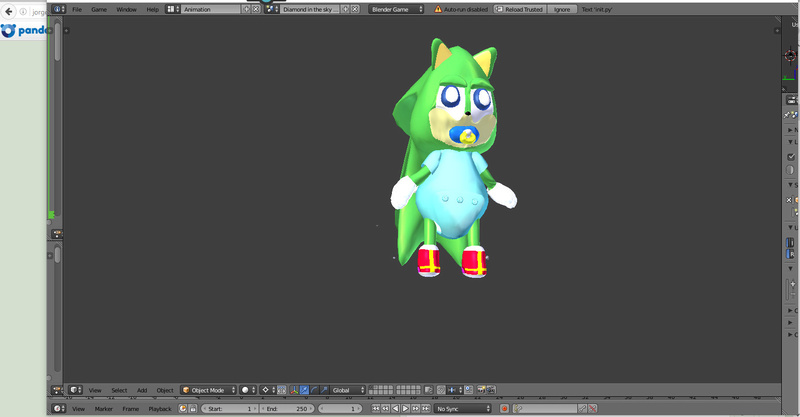Open the viewport shading selector

[x=248, y=390]
